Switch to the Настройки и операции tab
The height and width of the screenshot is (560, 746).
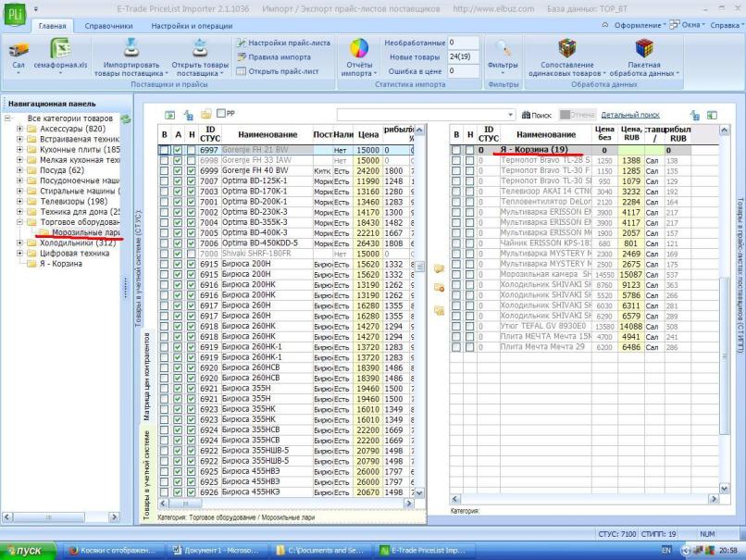click(x=192, y=26)
